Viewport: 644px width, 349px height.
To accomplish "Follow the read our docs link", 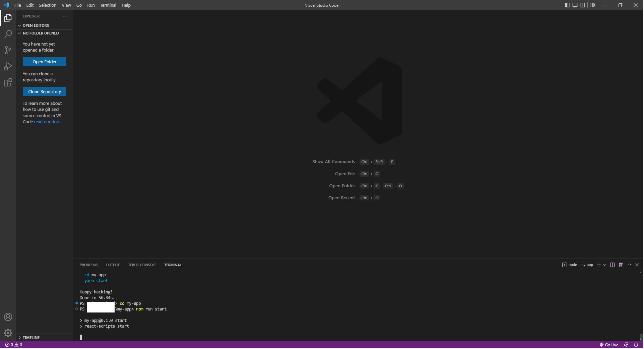I will coord(47,122).
